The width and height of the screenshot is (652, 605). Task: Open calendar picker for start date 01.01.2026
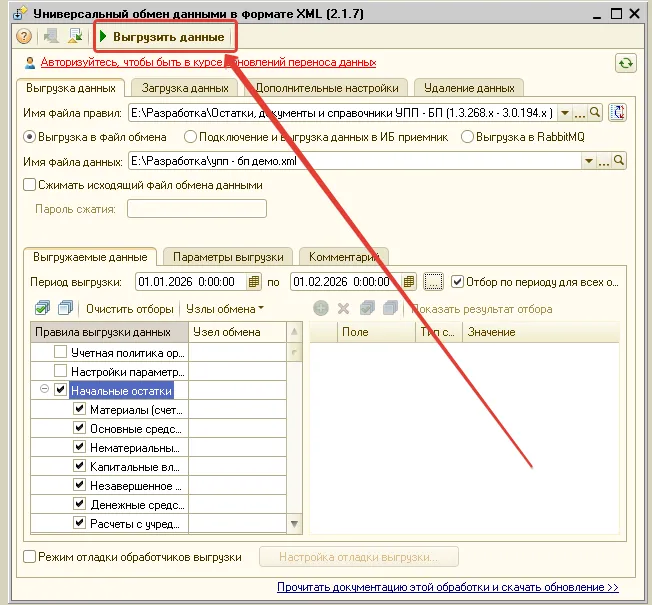coord(254,282)
